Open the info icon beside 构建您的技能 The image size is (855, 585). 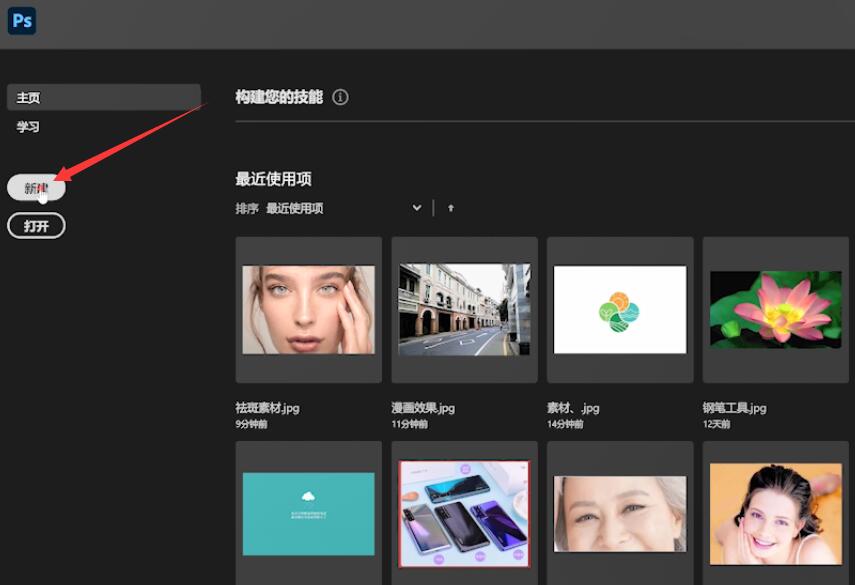340,97
